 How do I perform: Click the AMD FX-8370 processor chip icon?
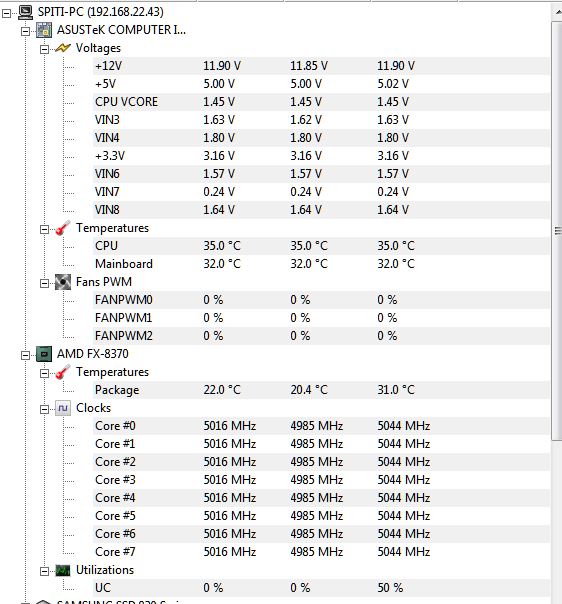(x=44, y=354)
